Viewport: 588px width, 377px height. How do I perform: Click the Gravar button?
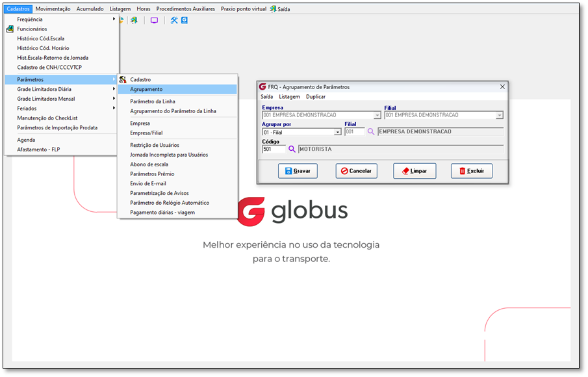[x=298, y=171]
